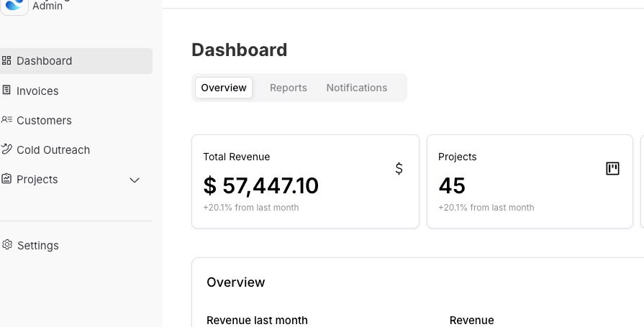Click the Overview section heading
Viewport: 644px width, 327px height.
(x=236, y=282)
